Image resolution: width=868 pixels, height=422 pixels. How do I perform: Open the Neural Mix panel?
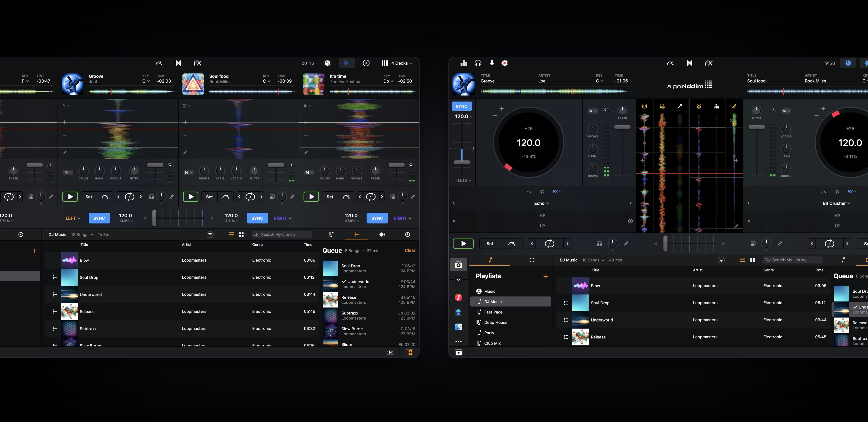coord(689,63)
